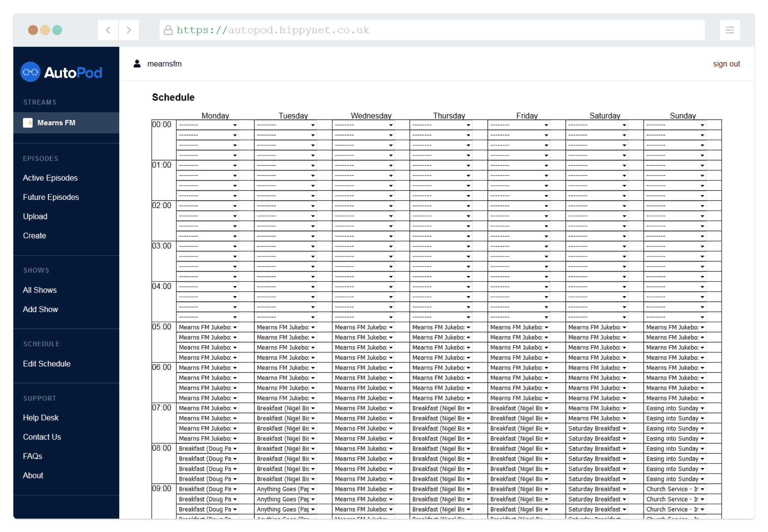Open Tuesday 07:00 Breakfast (Nigel Bis dropdown
768x532 pixels.
pyautogui.click(x=285, y=408)
